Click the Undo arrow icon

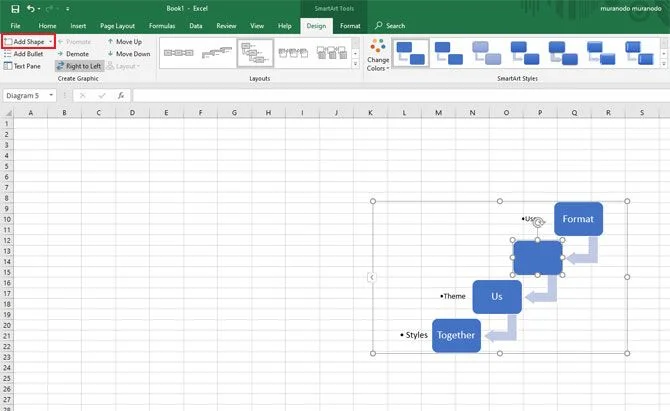30,9
